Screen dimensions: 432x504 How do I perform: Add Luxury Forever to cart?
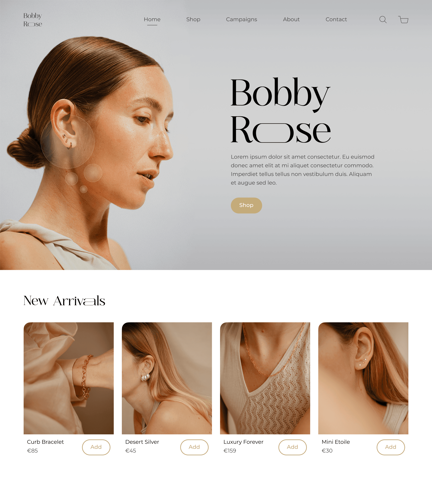click(x=292, y=447)
